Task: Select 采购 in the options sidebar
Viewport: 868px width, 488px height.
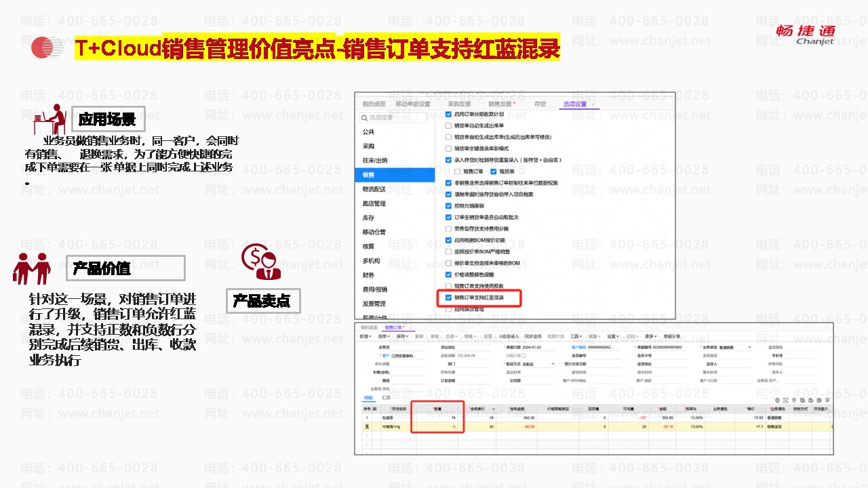Action: point(368,146)
